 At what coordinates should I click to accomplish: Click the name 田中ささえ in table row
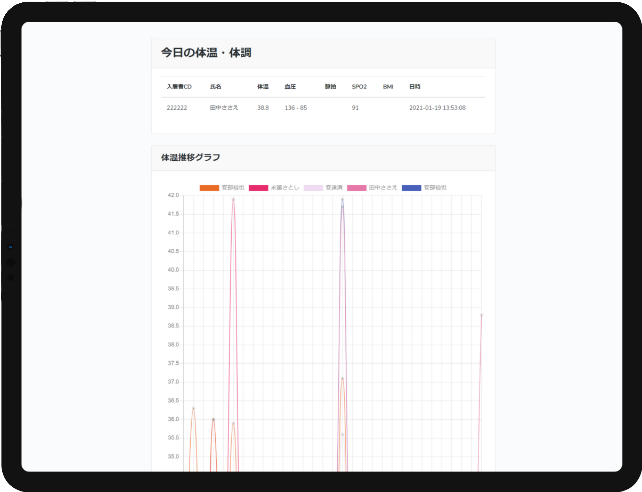point(223,107)
